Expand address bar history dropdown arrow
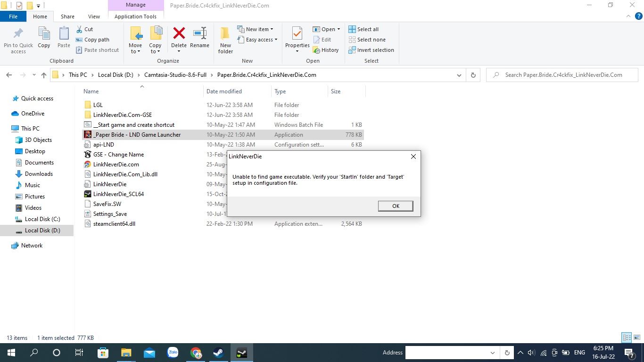This screenshot has width=644, height=362. pos(459,75)
